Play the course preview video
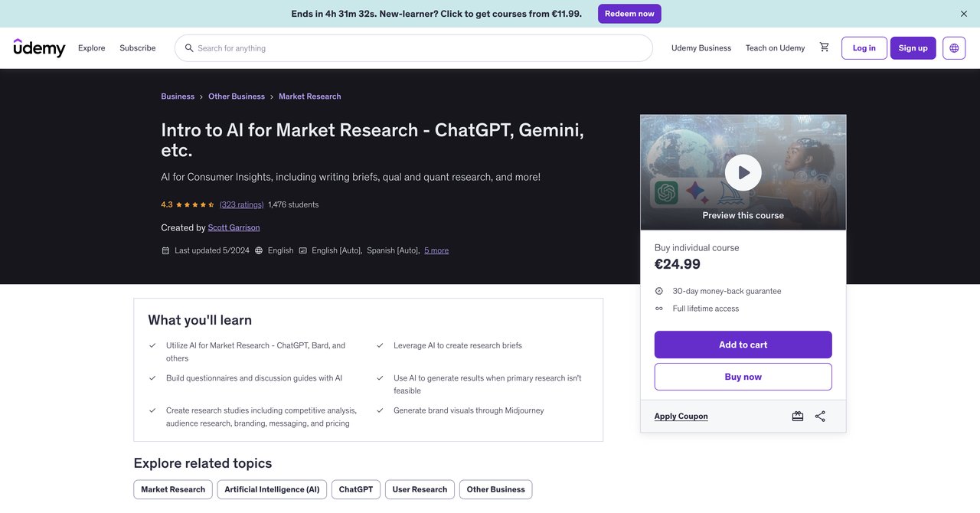This screenshot has width=980, height=513. 743,173
